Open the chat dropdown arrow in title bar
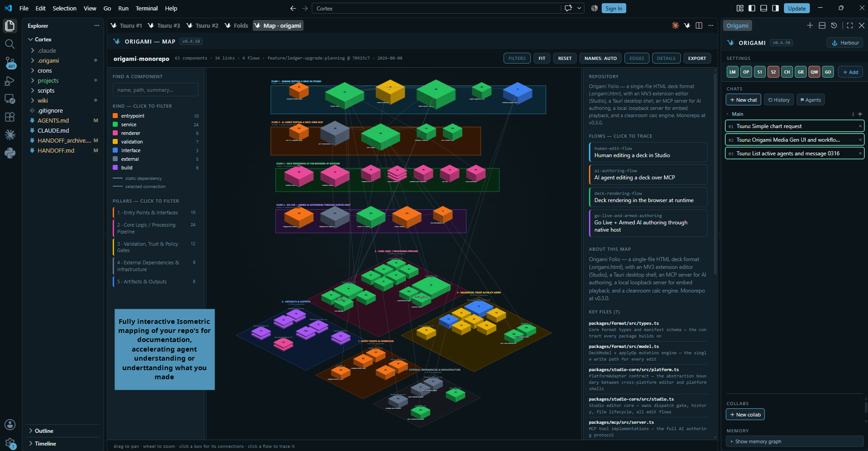The width and height of the screenshot is (868, 451). (x=579, y=8)
